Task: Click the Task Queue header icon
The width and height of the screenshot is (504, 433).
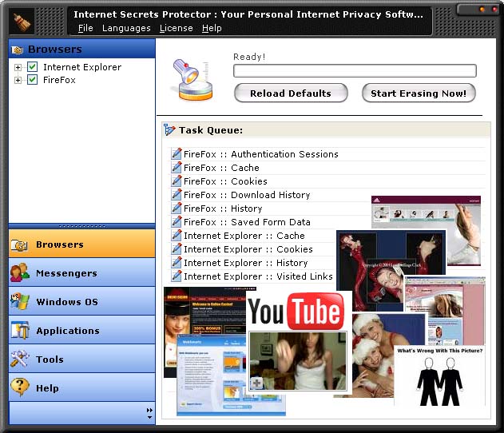Action: (x=169, y=130)
